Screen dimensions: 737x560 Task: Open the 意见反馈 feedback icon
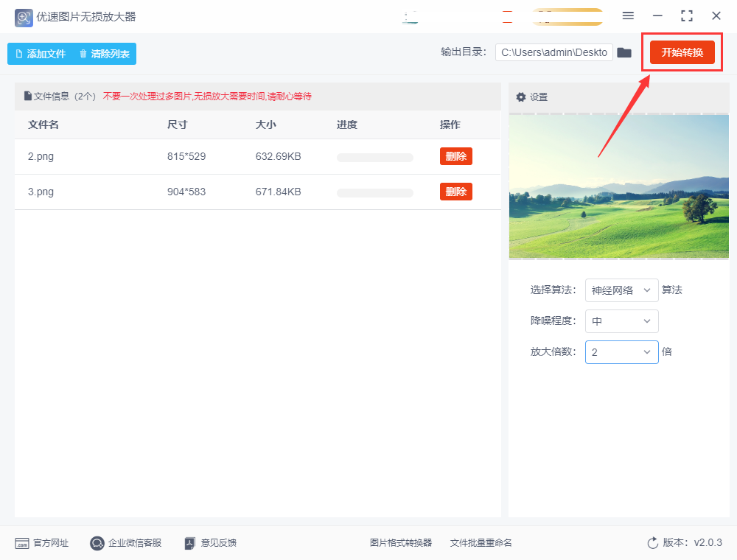[190, 543]
